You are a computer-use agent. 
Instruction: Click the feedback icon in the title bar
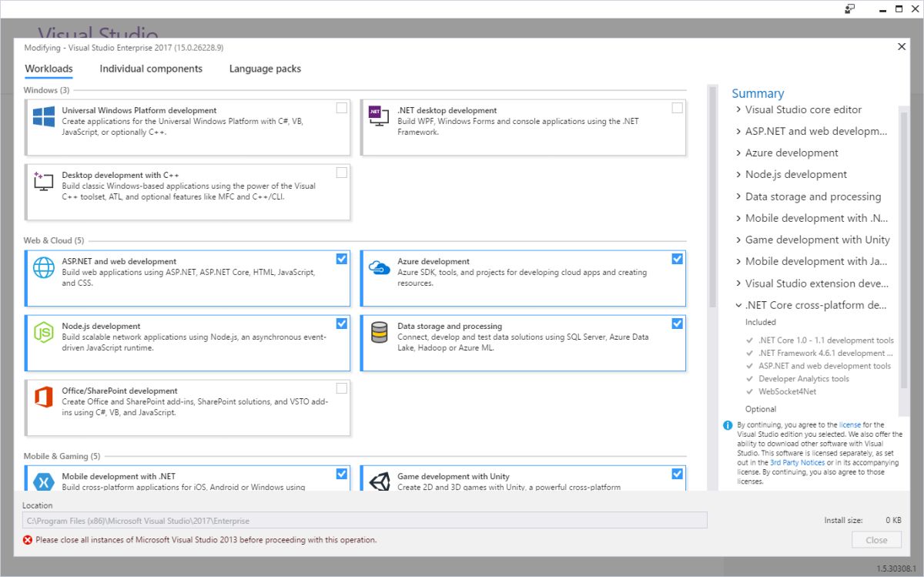[850, 8]
